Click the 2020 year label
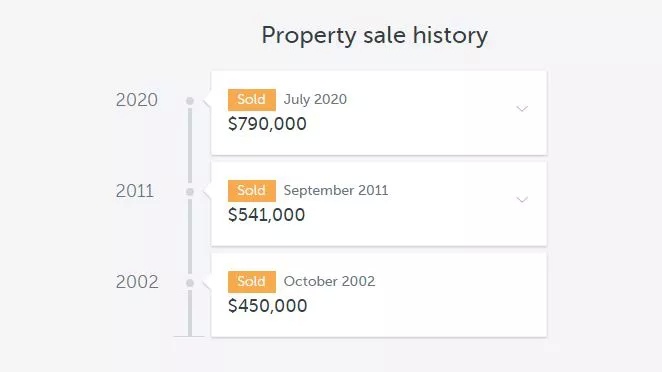The height and width of the screenshot is (372, 662). (137, 100)
